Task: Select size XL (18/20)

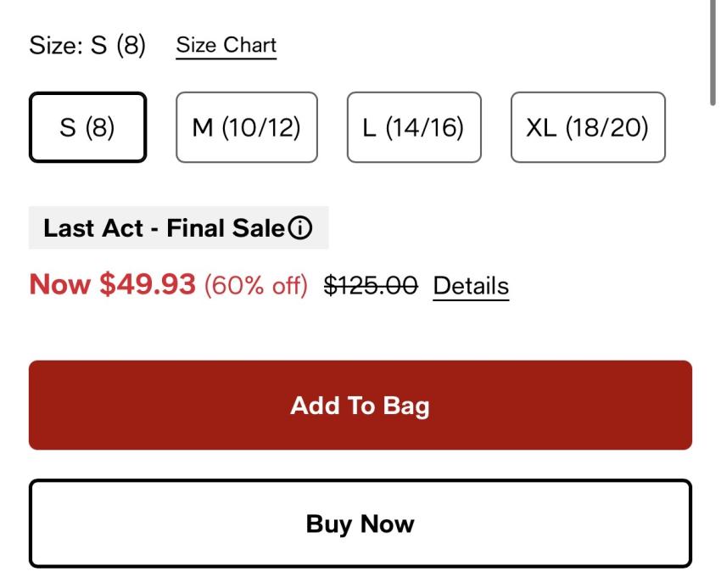Action: [x=588, y=127]
